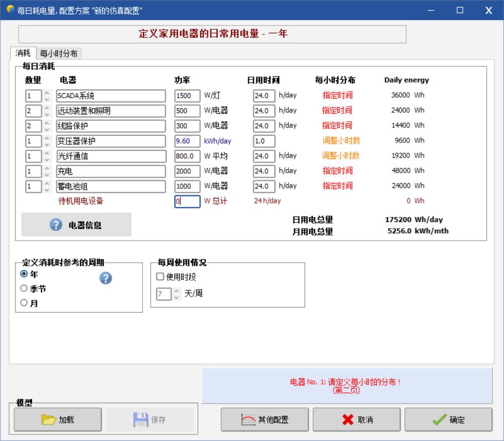The width and height of the screenshot is (504, 441).
Task: Choose the 月 period radio button
Action: point(24,303)
